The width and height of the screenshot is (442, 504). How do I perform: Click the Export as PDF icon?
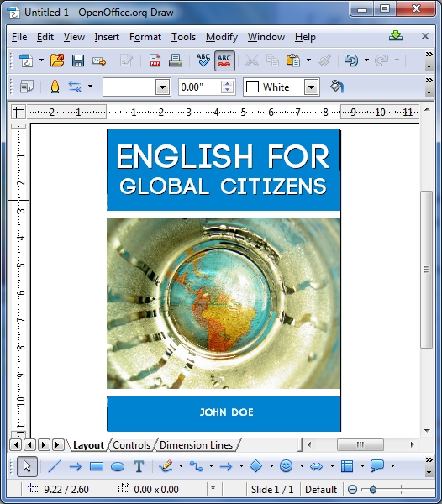[x=155, y=60]
